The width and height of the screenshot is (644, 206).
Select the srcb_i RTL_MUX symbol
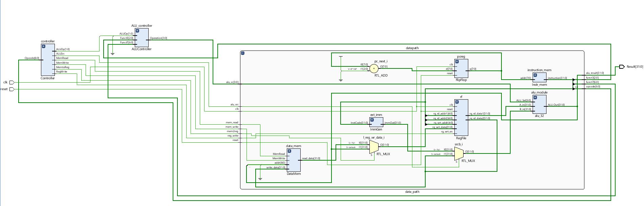(458, 154)
